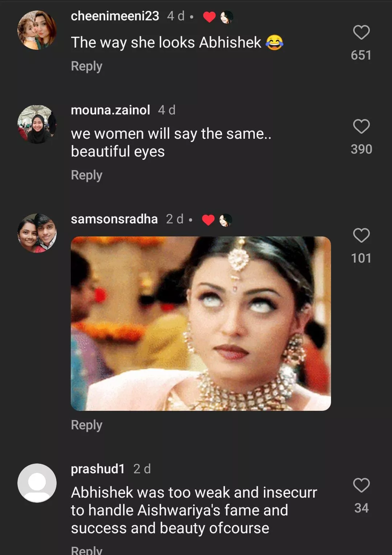This screenshot has width=392, height=555.
Task: Open username link prashud1
Action: click(98, 469)
